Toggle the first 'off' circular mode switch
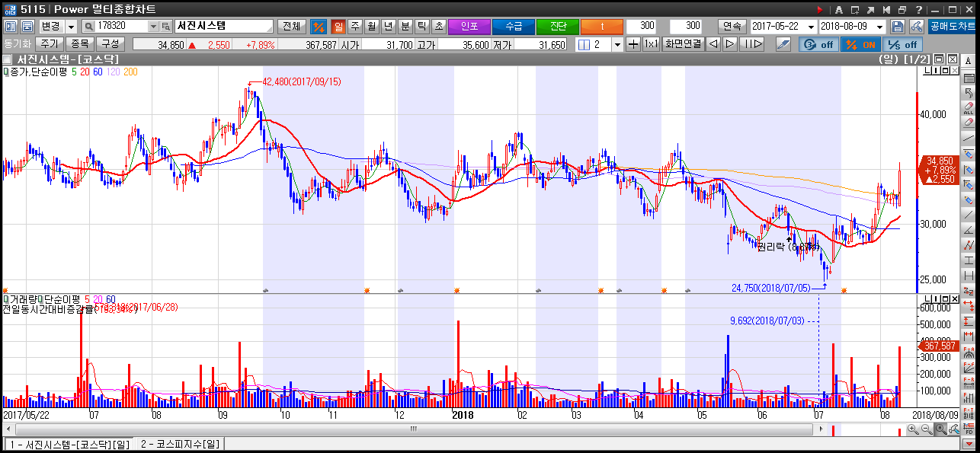 (818, 44)
